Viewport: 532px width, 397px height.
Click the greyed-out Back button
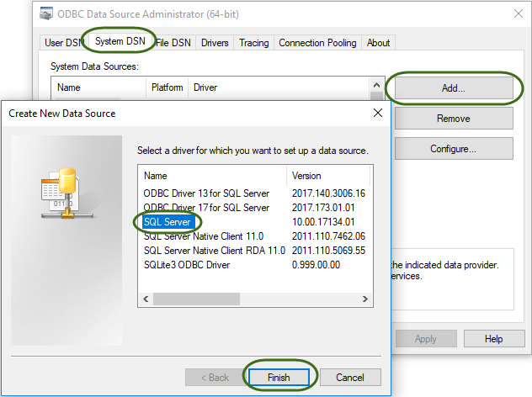point(215,378)
